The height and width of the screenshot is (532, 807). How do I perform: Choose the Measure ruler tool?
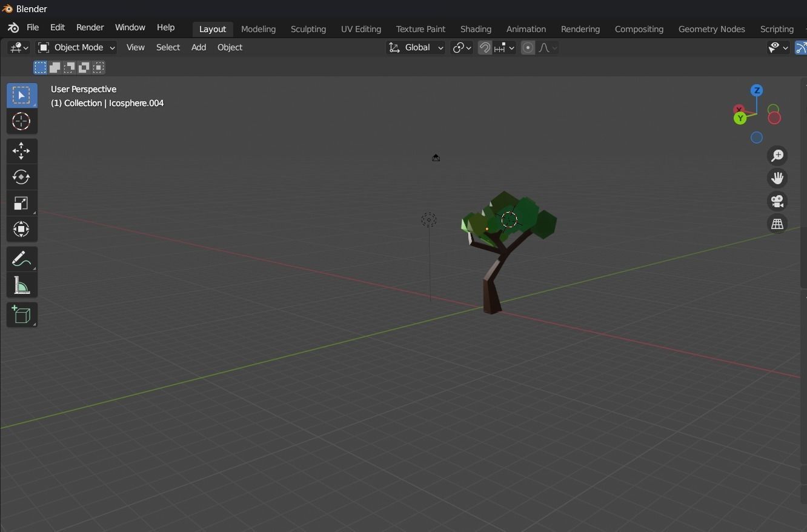[x=22, y=285]
